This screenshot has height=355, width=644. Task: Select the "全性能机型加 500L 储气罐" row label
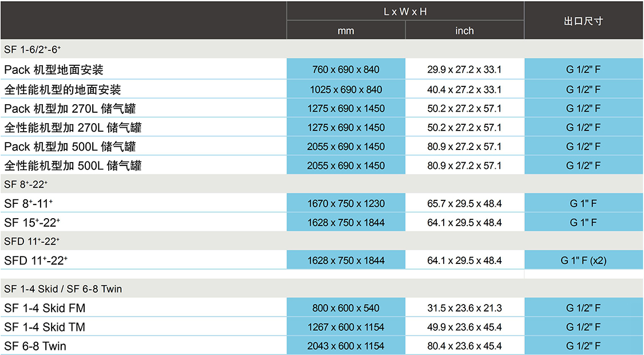(x=73, y=165)
